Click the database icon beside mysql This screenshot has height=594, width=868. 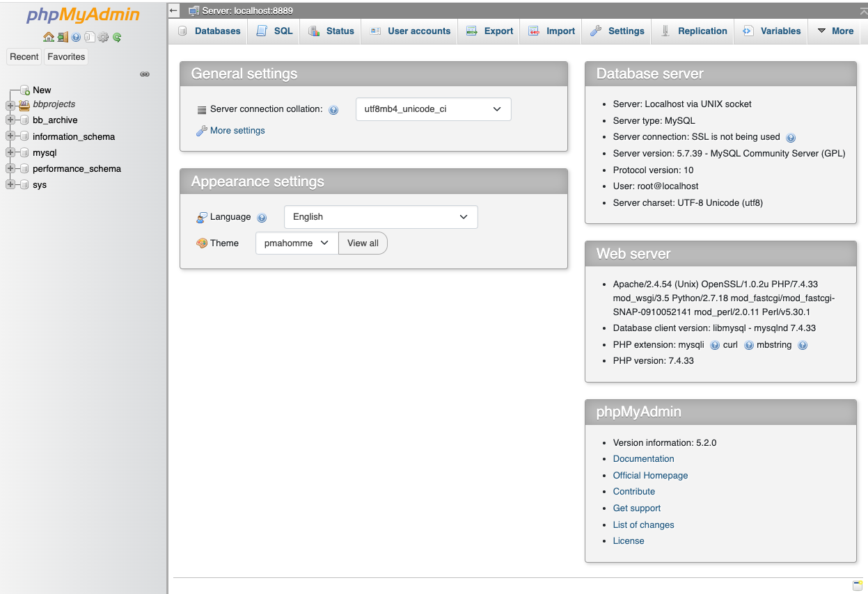coord(24,152)
